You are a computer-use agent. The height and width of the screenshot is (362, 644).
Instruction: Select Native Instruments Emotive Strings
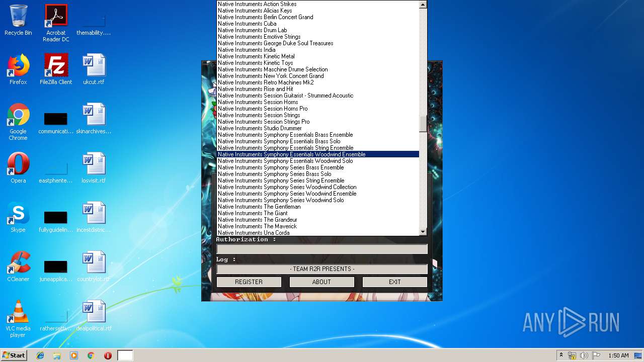[318, 37]
